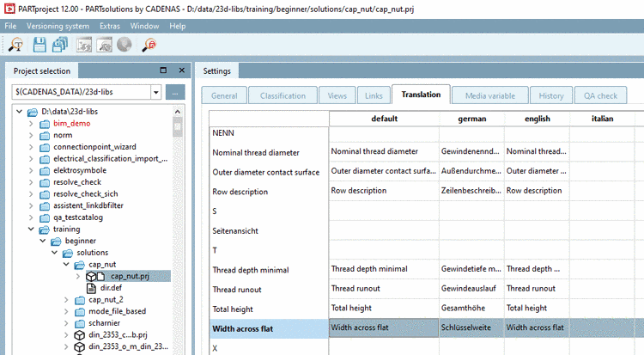
Task: Click the $(CADENAS_DATA)/23d-libs path field
Action: tap(82, 92)
